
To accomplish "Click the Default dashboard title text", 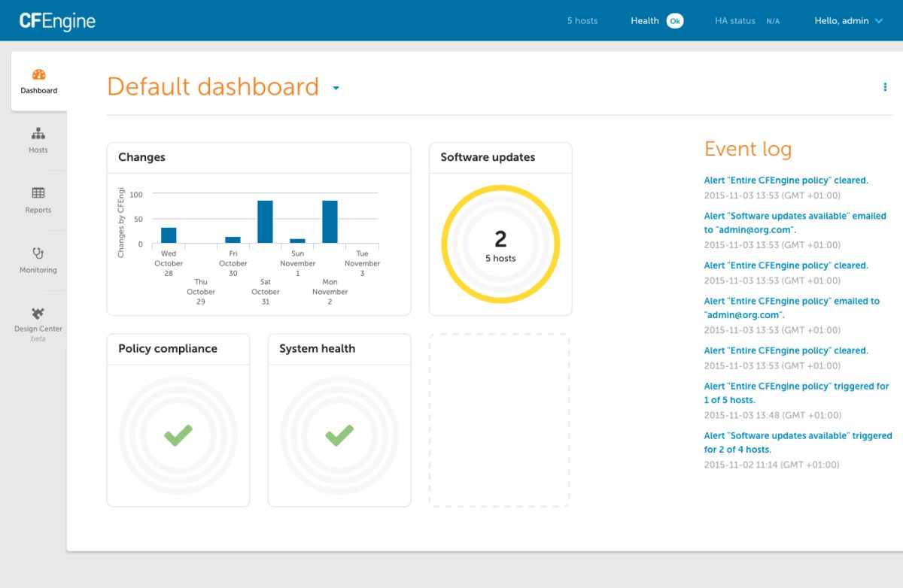I will point(213,86).
